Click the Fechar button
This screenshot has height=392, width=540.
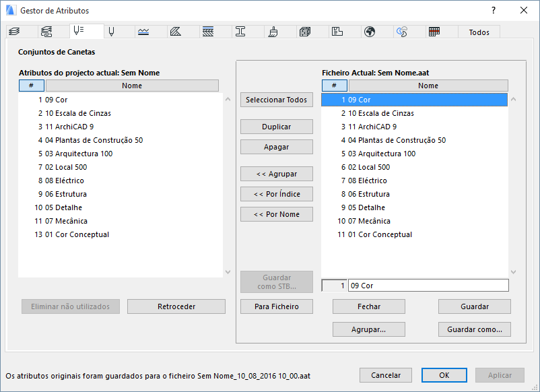pyautogui.click(x=369, y=306)
